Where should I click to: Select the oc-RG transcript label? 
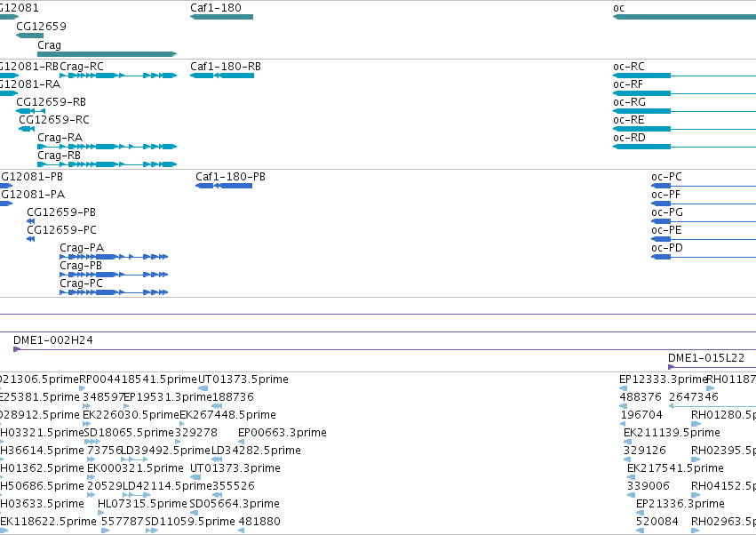(629, 102)
